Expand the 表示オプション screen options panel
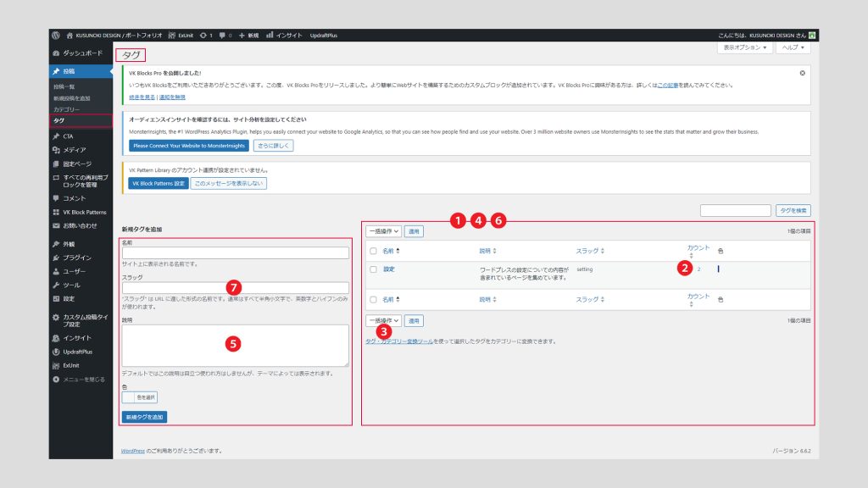 pyautogui.click(x=747, y=48)
